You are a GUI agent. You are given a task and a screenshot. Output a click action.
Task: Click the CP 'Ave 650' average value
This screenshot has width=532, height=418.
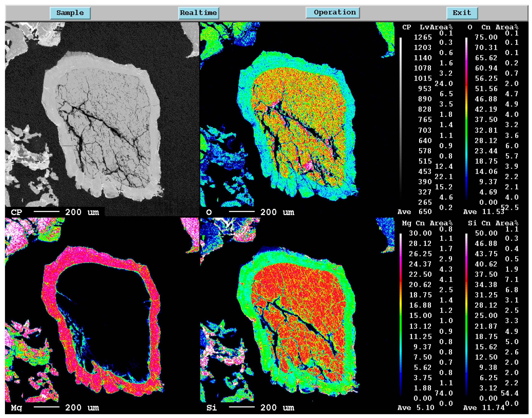[x=415, y=211]
